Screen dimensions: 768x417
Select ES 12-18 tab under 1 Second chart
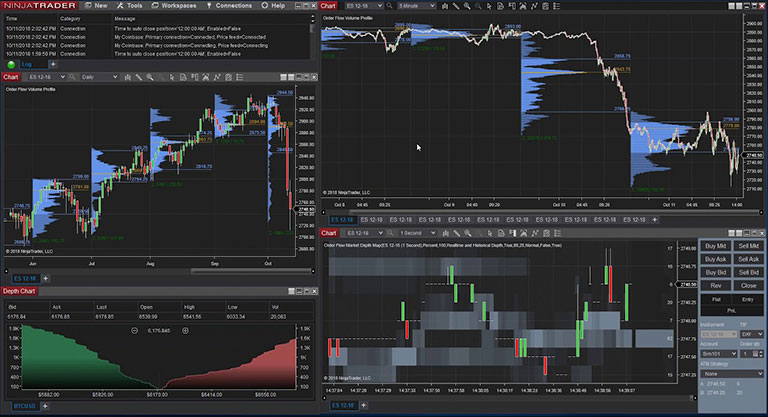pyautogui.click(x=343, y=405)
